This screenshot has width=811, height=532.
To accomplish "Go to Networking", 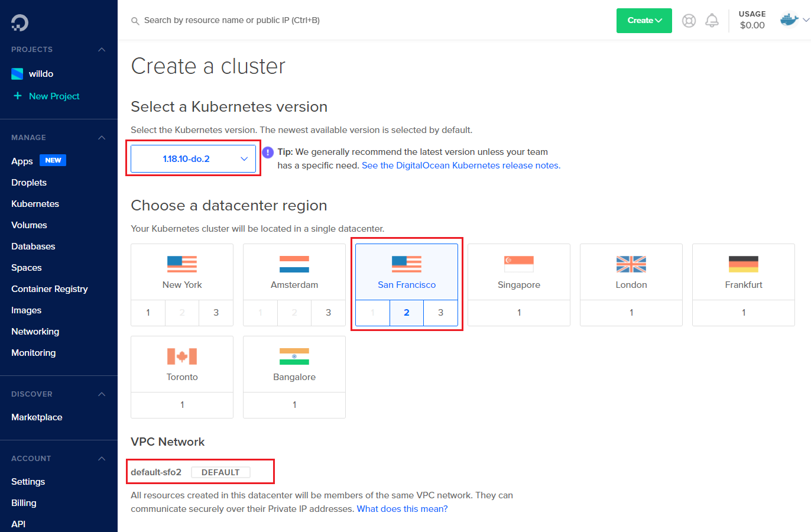I will (35, 332).
